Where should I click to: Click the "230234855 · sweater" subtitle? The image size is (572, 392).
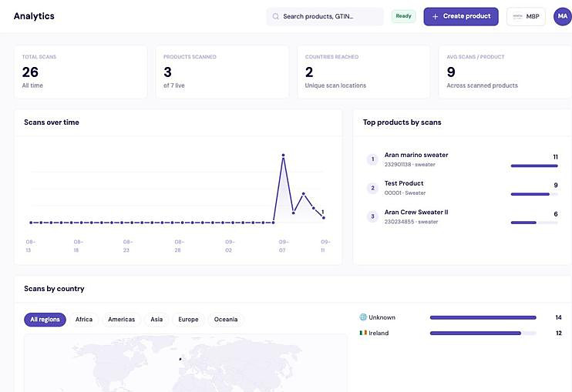(x=411, y=222)
